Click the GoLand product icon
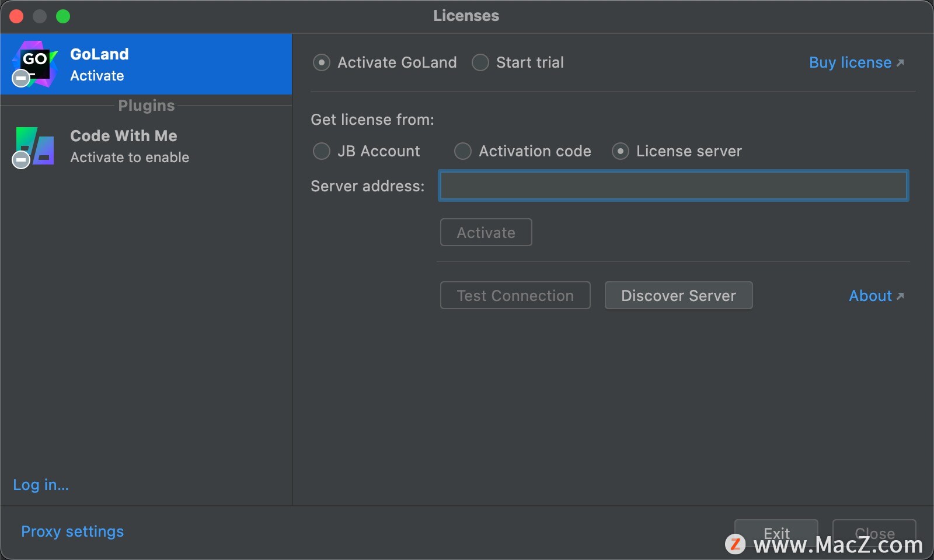This screenshot has height=560, width=934. pyautogui.click(x=35, y=64)
